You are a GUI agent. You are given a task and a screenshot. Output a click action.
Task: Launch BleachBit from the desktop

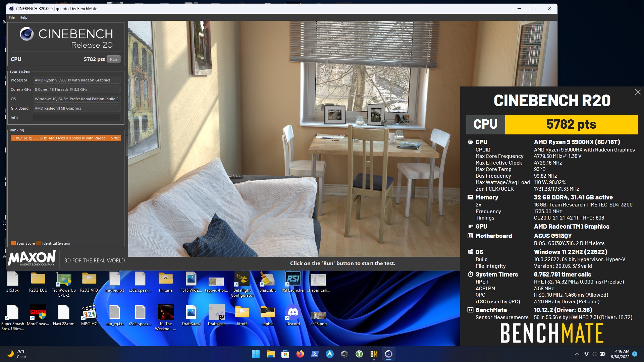267,282
